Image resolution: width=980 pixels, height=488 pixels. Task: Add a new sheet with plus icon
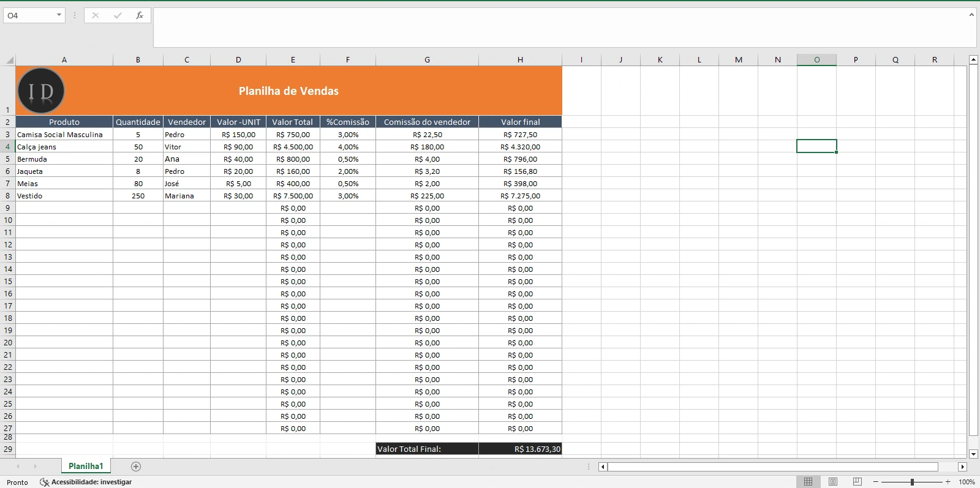coord(136,467)
